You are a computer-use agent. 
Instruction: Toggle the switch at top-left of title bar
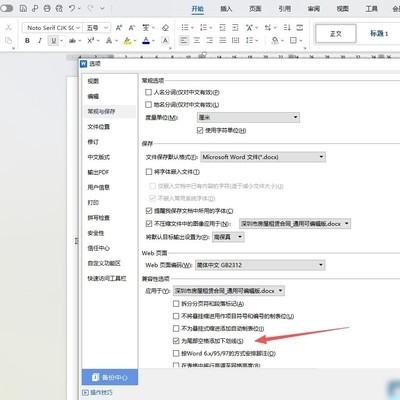coord(6,8)
